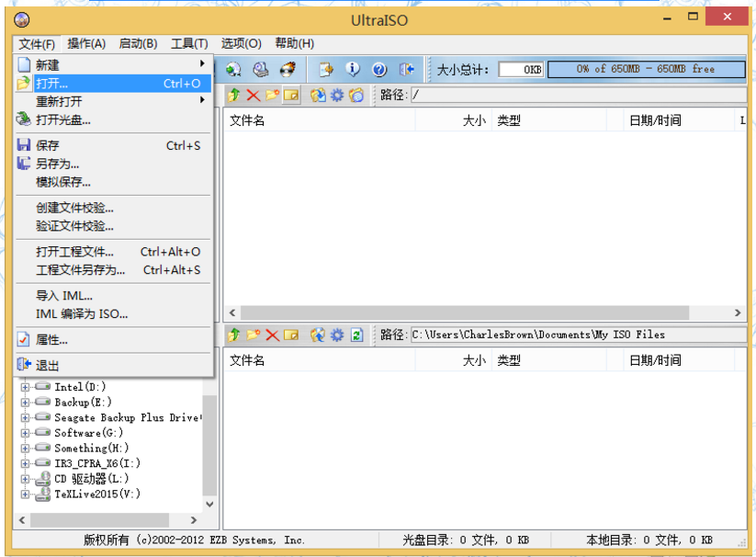This screenshot has width=756, height=557.
Task: Select 另存为... menu entry
Action: coord(113,164)
